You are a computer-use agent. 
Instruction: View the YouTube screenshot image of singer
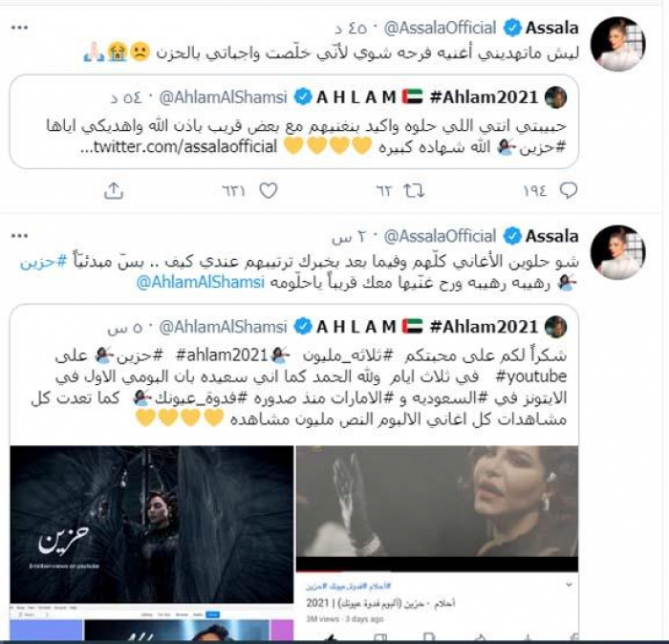click(x=438, y=508)
